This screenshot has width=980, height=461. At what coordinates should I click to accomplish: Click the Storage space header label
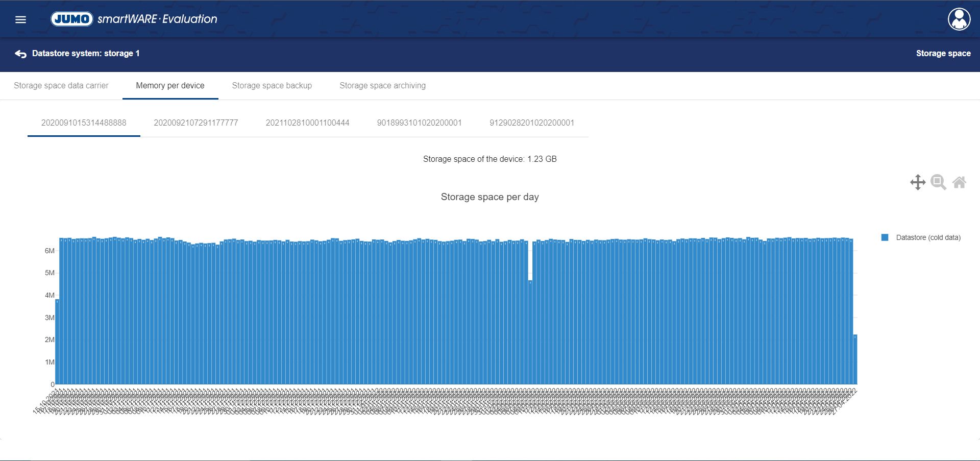[x=943, y=54]
